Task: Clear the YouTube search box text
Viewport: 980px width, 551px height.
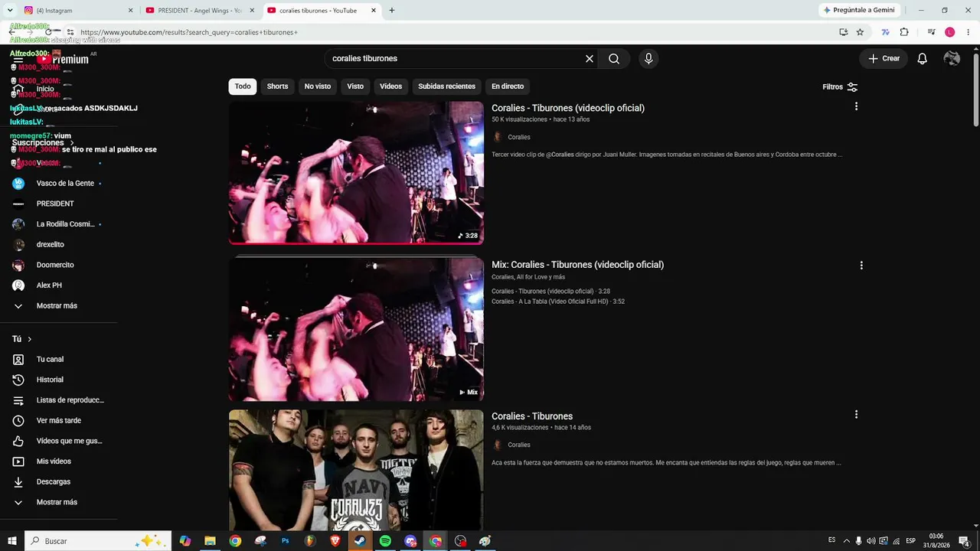Action: pyautogui.click(x=590, y=59)
